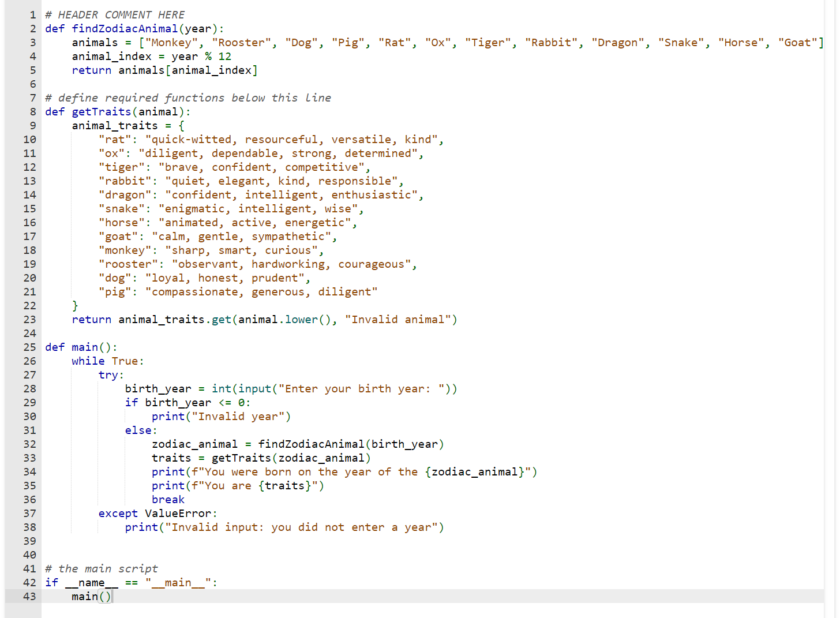Screen dimensions: 840x618
Task: Select the while True statement on line 26
Action: (107, 361)
